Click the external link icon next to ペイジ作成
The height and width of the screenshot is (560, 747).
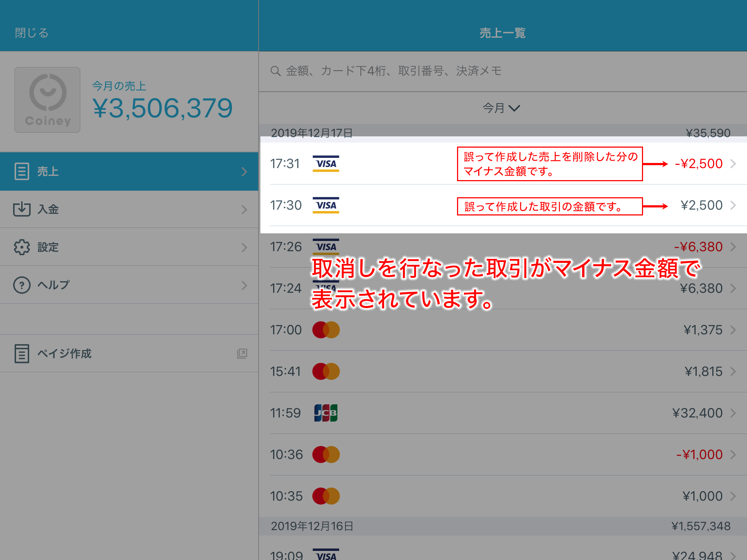click(241, 354)
